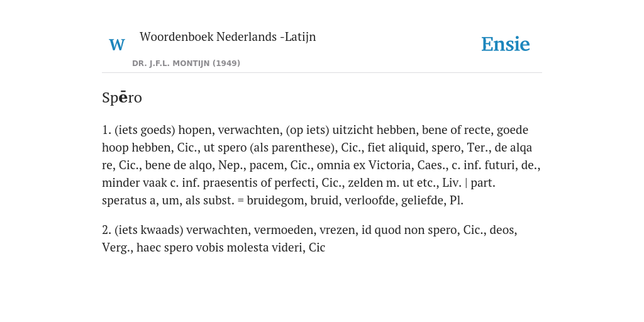Click the Woordenboek Nederlands -Latijn title
Screen dimensions: 644x322
click(228, 37)
